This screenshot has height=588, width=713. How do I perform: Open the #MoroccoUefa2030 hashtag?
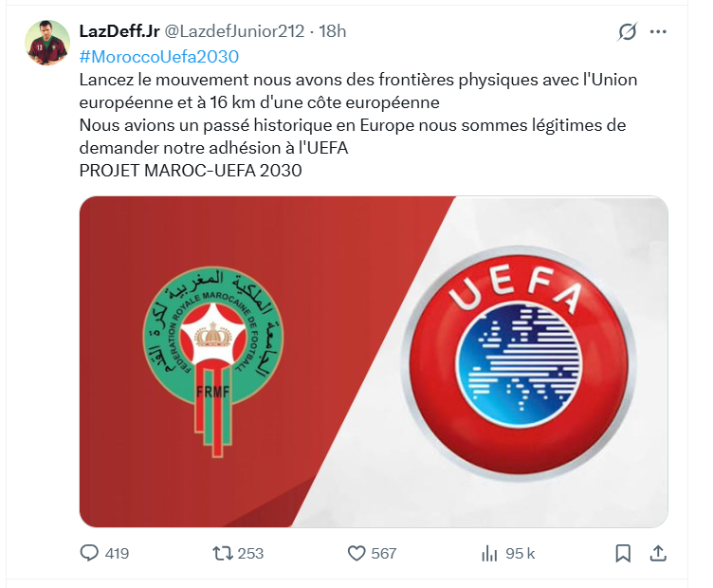tap(159, 57)
